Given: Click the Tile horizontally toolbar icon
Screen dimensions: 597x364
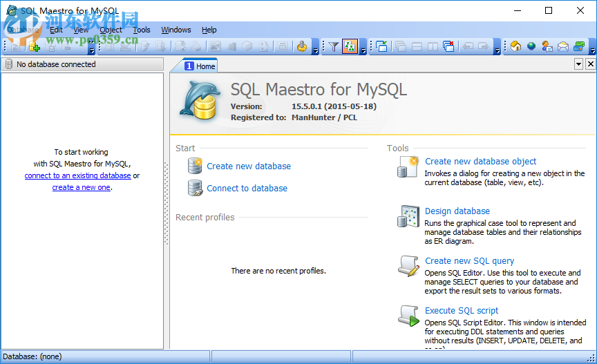Looking at the screenshot, I should 417,46.
